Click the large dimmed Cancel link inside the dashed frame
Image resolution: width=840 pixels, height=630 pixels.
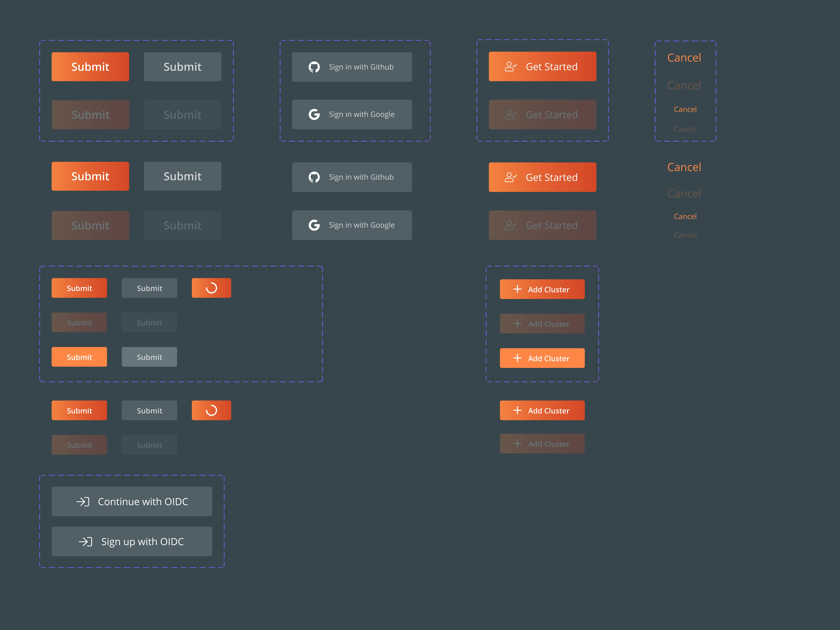tap(684, 85)
